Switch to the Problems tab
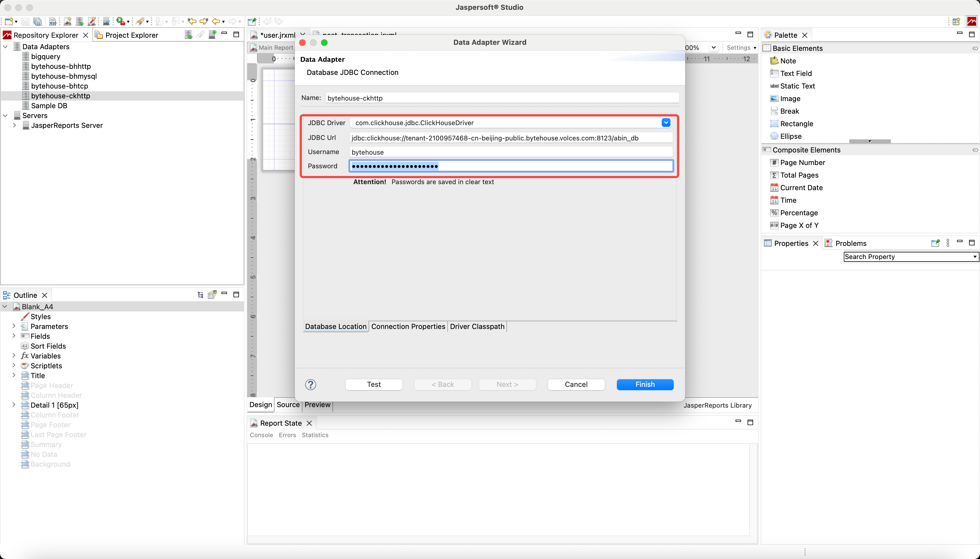The image size is (980, 559). click(845, 243)
